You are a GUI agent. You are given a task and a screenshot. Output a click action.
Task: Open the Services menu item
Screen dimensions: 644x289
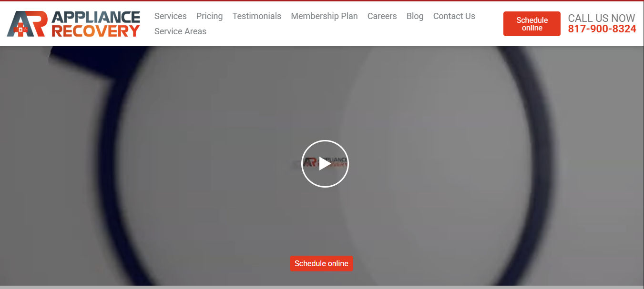171,16
